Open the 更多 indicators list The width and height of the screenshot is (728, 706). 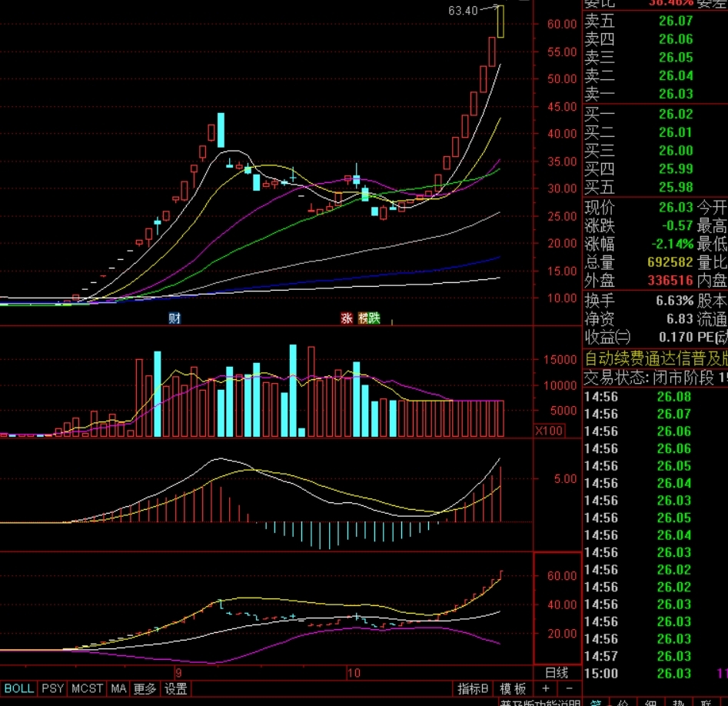point(145,688)
